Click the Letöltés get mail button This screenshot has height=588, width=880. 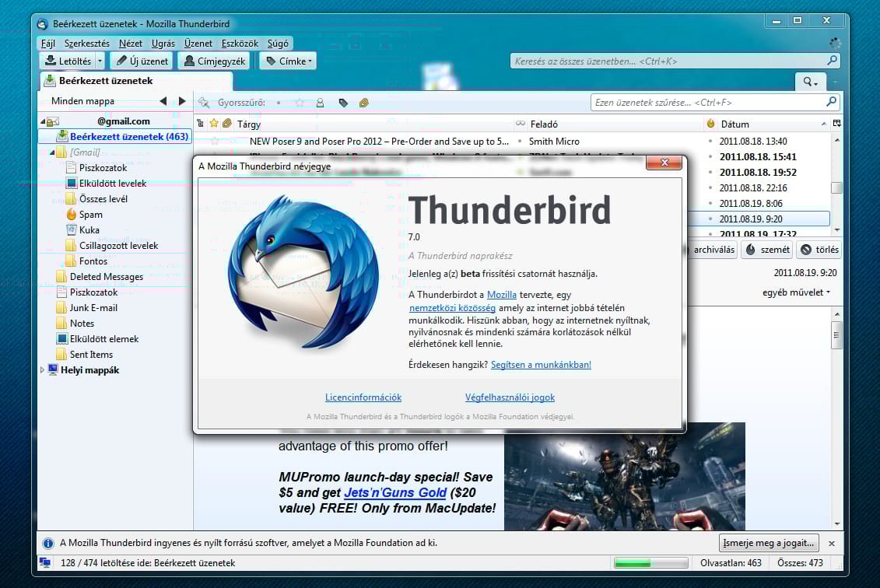(68, 61)
